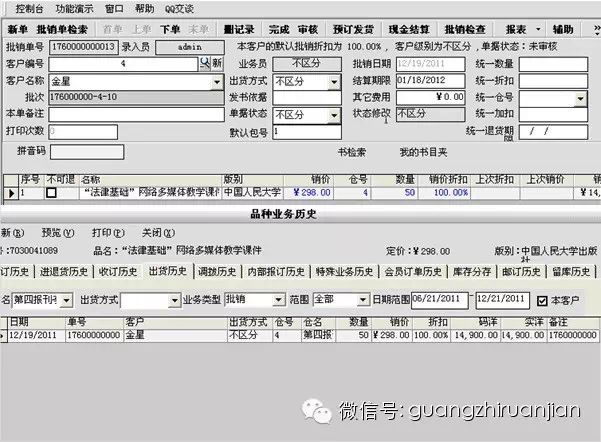Click the 打印(P) button
Viewport: 601px width, 442px height.
point(108,233)
